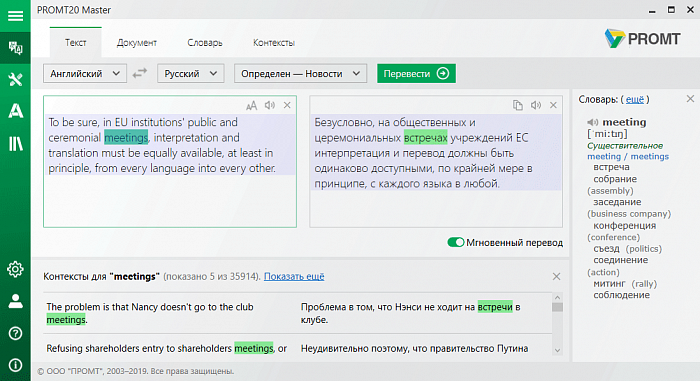
Task: Open the settings gear in sidebar
Action: [15, 269]
